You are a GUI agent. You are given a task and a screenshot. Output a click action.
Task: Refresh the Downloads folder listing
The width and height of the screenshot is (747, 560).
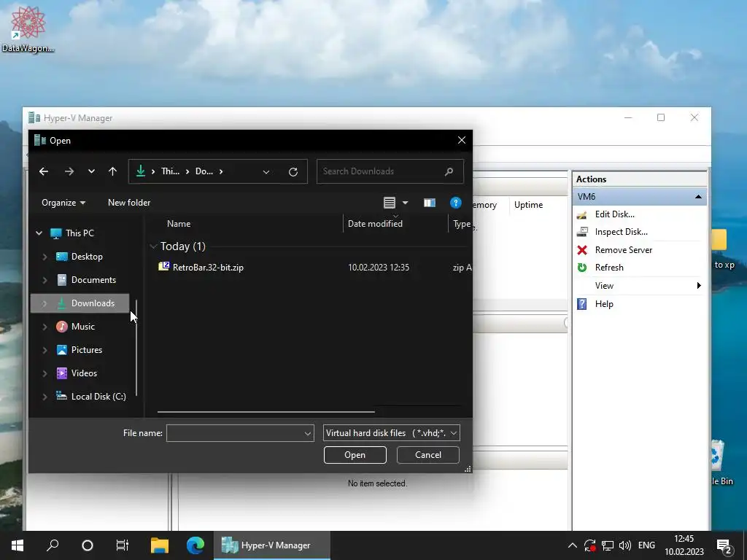coord(293,172)
